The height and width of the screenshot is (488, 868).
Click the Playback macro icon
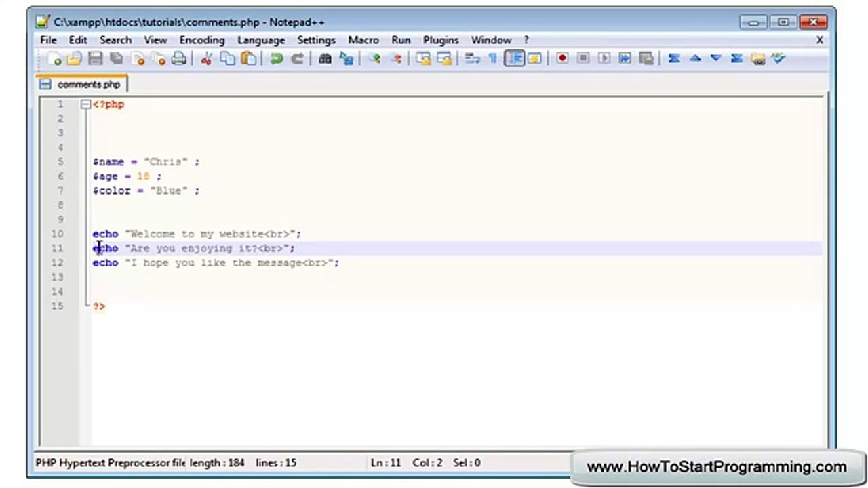click(x=604, y=59)
